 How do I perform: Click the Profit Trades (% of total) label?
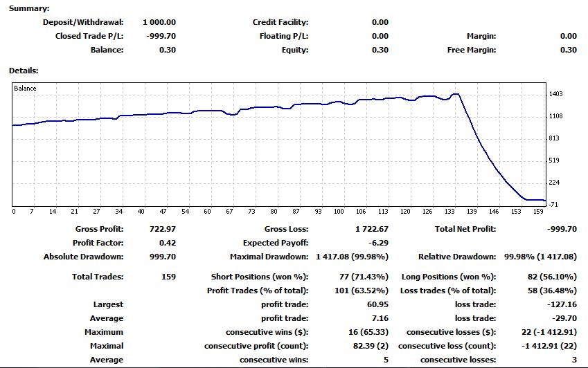point(258,291)
